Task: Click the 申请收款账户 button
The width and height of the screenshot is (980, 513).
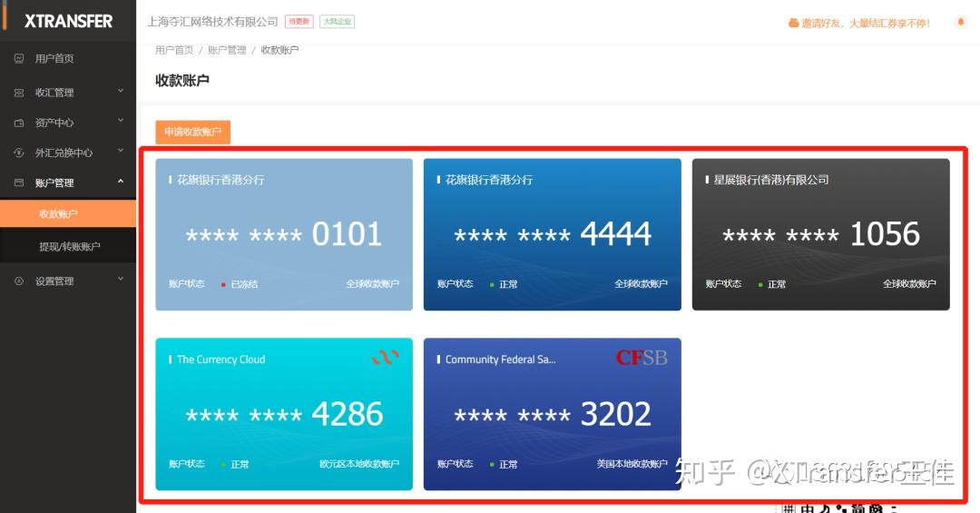Action: 193,132
